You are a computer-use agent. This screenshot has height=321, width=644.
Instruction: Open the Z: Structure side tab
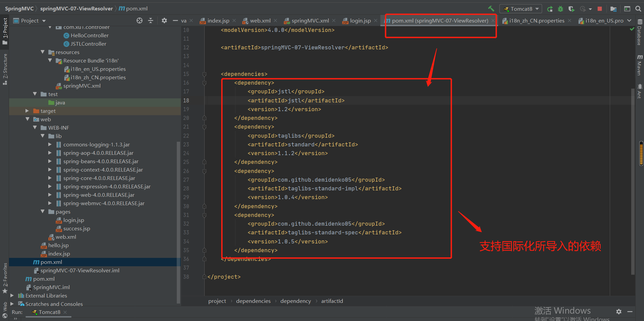pos(5,69)
